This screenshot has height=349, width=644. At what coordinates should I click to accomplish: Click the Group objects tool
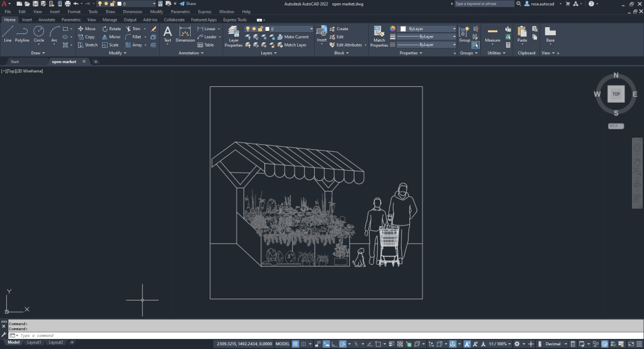464,35
